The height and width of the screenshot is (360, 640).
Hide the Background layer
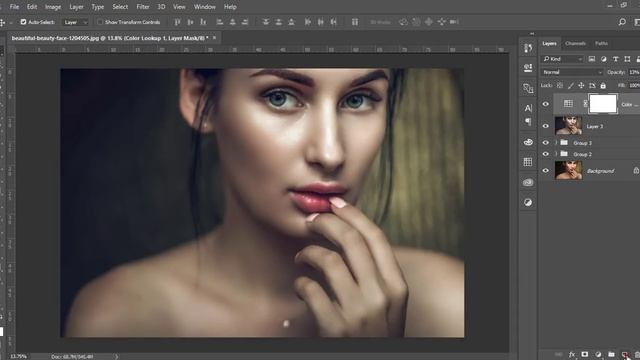tap(546, 171)
